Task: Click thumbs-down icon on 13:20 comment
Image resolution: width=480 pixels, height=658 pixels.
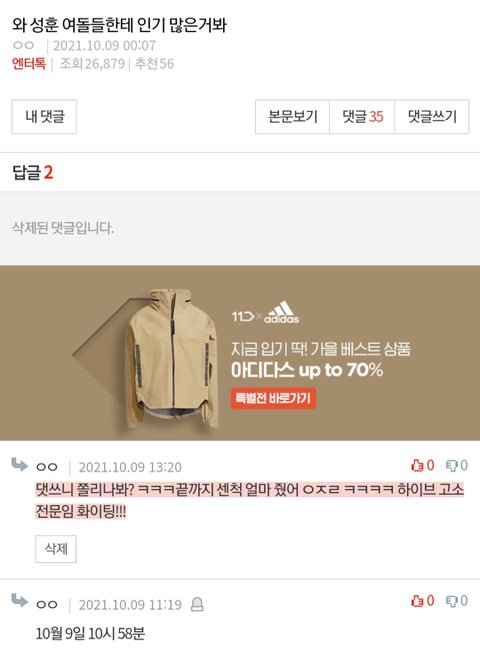Action: tap(451, 465)
